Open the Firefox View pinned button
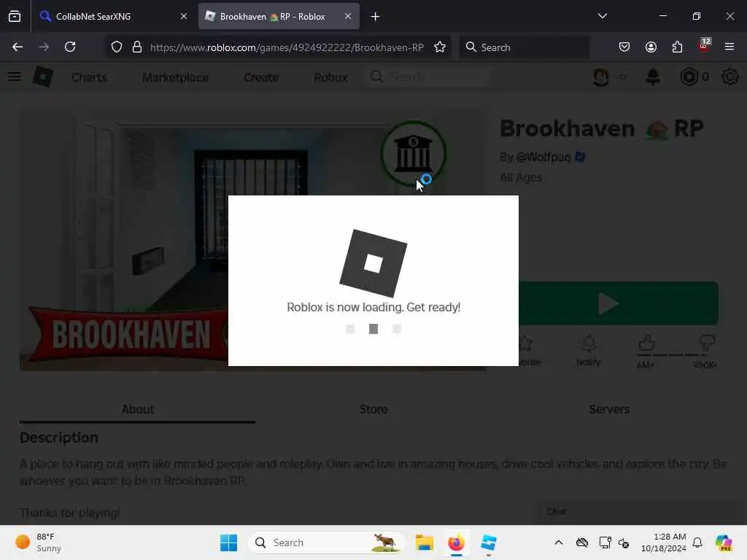The height and width of the screenshot is (560, 747). [x=15, y=16]
